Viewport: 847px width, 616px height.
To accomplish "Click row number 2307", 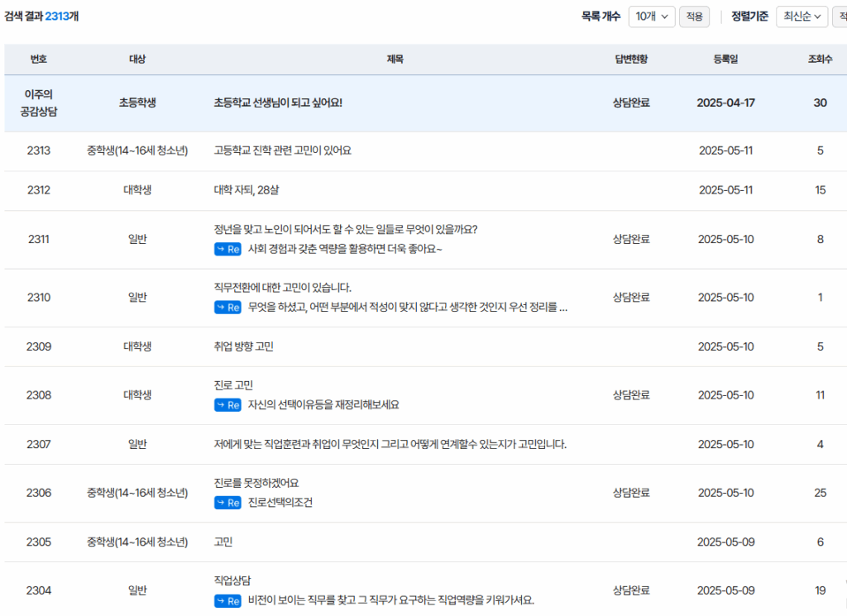I will 39,444.
